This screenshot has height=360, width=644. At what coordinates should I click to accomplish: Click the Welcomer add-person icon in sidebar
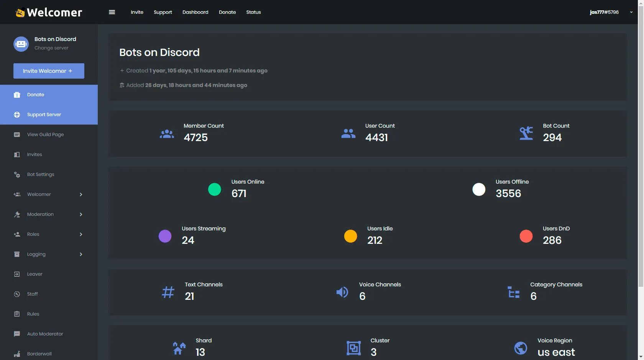tap(17, 194)
